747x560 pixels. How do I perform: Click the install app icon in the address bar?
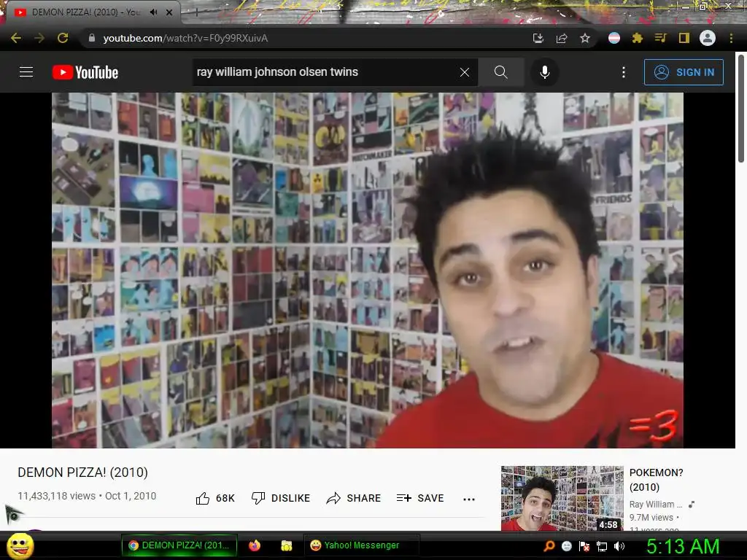pos(538,38)
